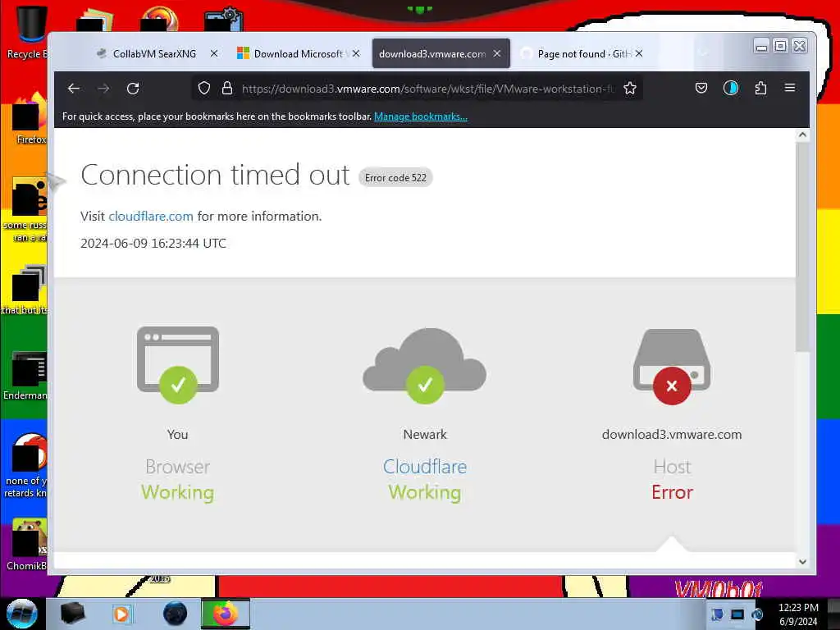Open the list all tabs dropdown arrow

[x=703, y=53]
